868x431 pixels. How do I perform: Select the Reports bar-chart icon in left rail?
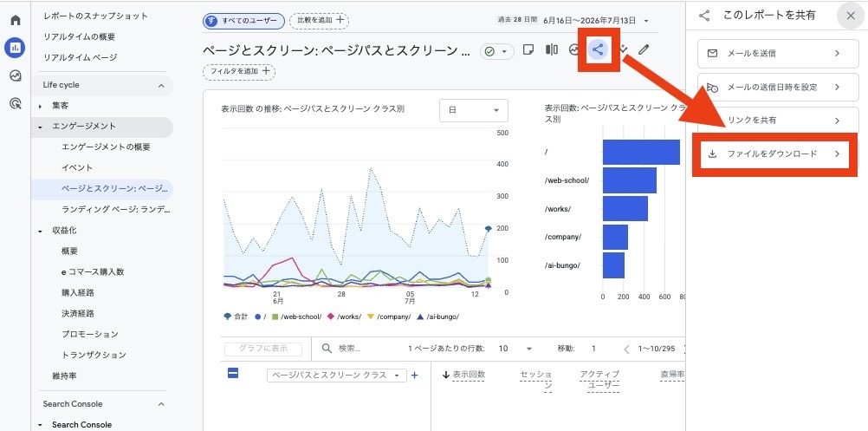15,49
